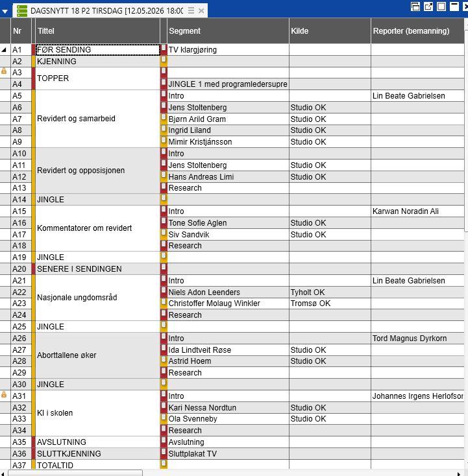Image resolution: width=468 pixels, height=476 pixels.
Task: Click script icon on A13 Research row
Action: 164,186
